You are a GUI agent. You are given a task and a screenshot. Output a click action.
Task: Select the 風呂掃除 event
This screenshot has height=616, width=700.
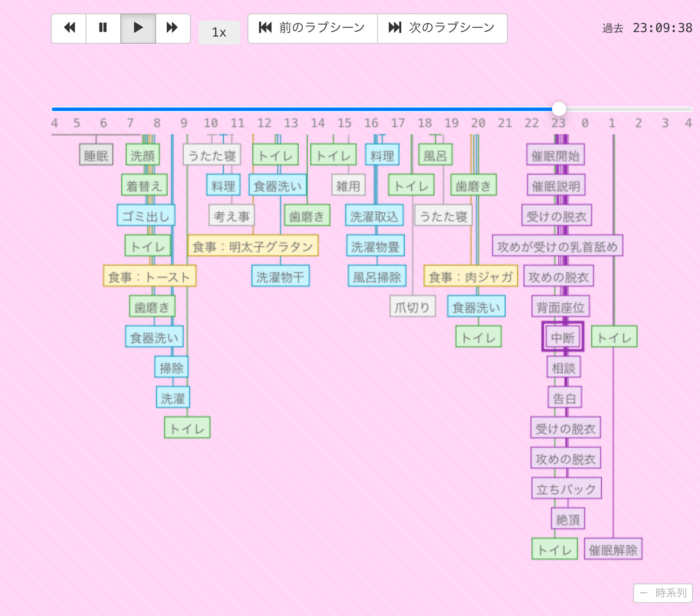[x=377, y=277]
